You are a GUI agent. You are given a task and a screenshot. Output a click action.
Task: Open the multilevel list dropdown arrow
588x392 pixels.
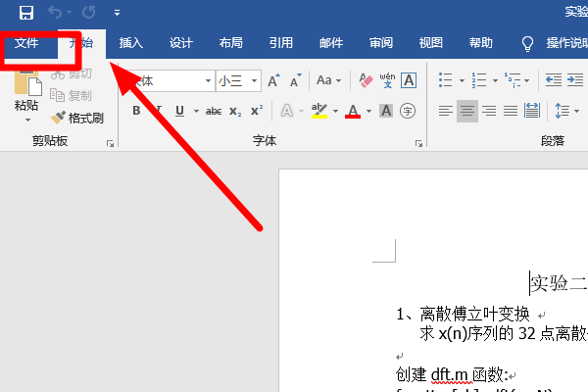(x=527, y=80)
